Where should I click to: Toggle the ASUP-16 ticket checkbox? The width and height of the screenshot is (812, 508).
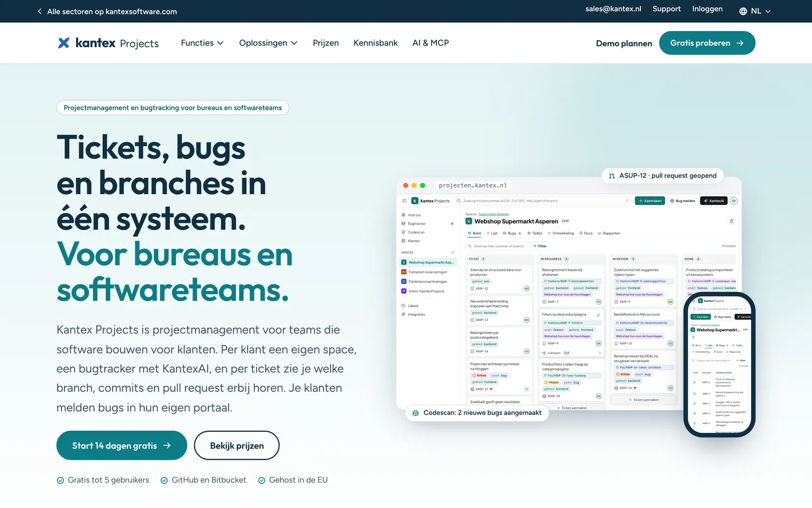point(472,352)
